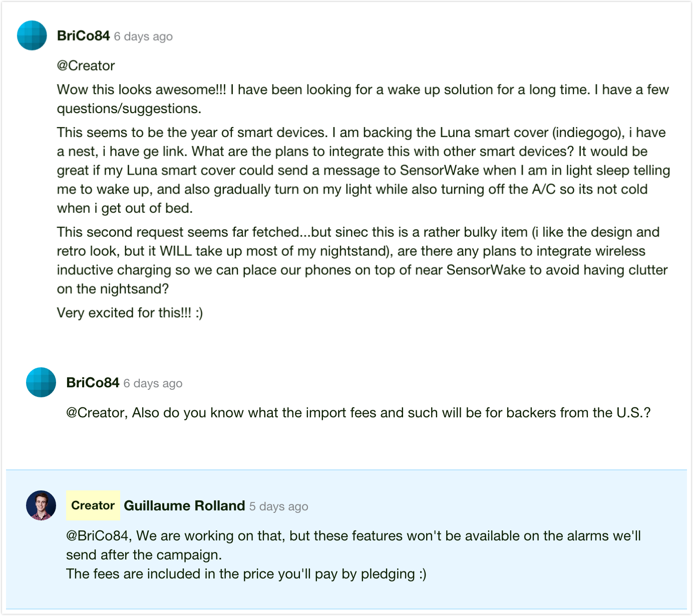Click the '6 days ago' timestamp on the import fees comment
The width and height of the screenshot is (693, 616).
tap(153, 383)
